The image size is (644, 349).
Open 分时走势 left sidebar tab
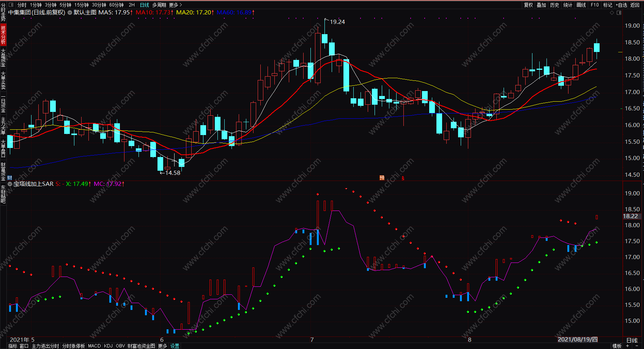[3, 13]
